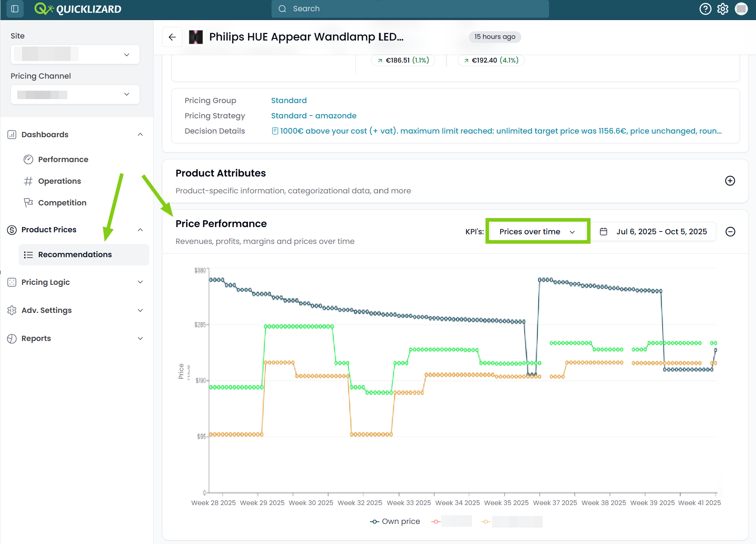
Task: Click the QuickLizard logo
Action: click(x=78, y=9)
